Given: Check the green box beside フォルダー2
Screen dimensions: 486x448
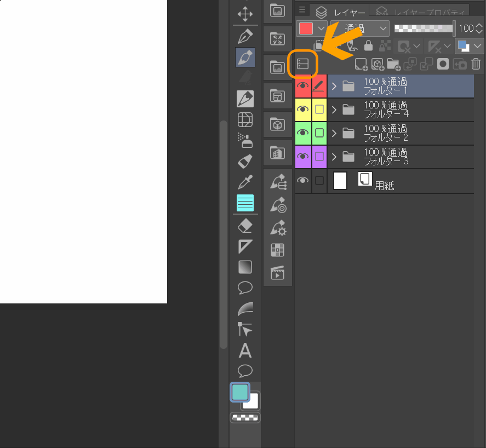Looking at the screenshot, I should pyautogui.click(x=319, y=133).
